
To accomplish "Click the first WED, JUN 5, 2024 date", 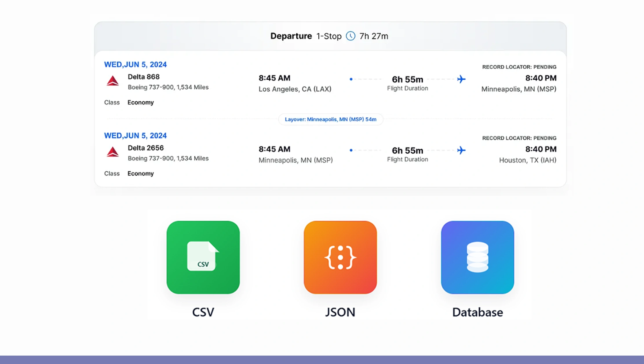I will tap(135, 65).
